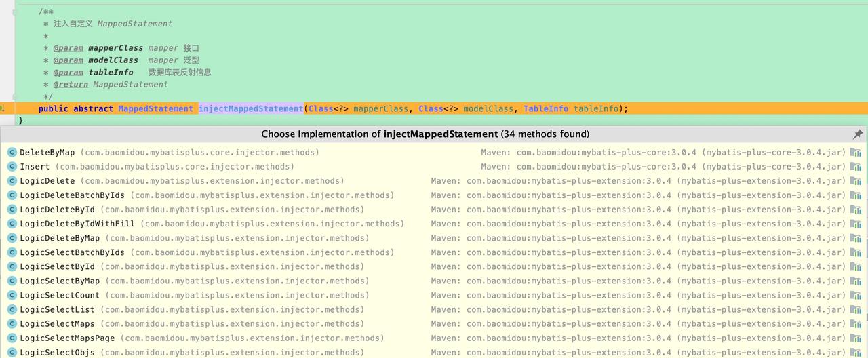The width and height of the screenshot is (868, 358).
Task: Pick LogicSelectById in the popup list
Action: (57, 266)
